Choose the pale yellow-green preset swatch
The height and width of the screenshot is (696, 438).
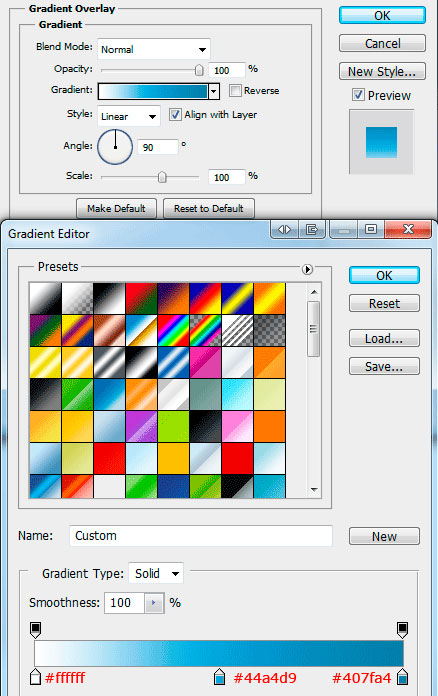269,394
